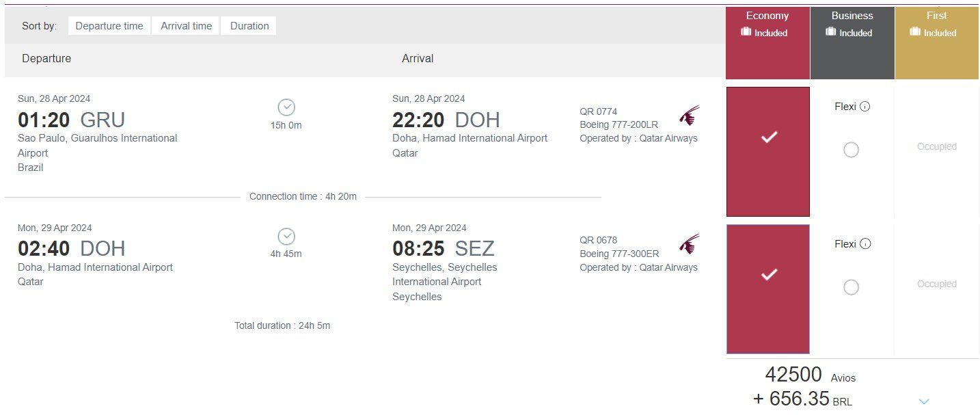Sort flights by Departure time
The width and height of the screenshot is (980, 415).
tap(109, 26)
